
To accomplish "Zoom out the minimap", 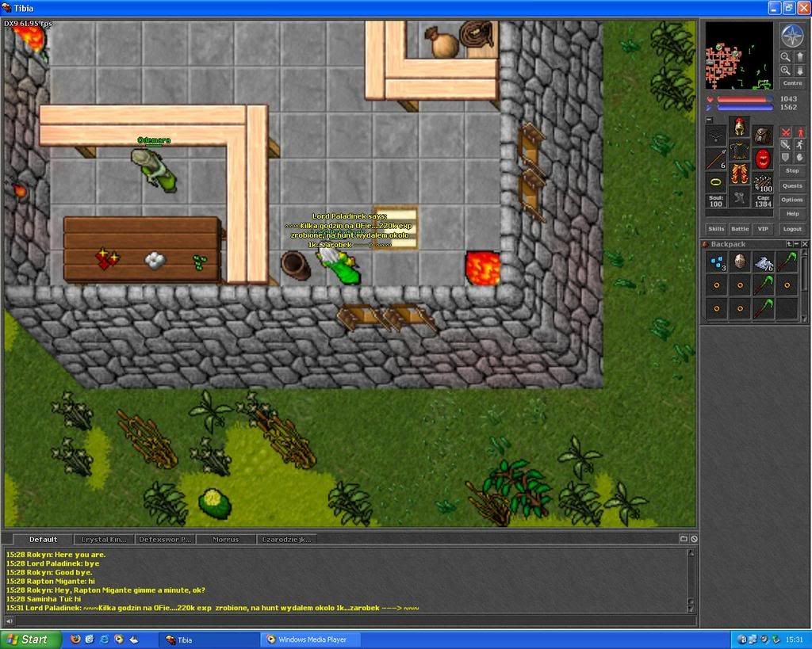I will tap(786, 57).
